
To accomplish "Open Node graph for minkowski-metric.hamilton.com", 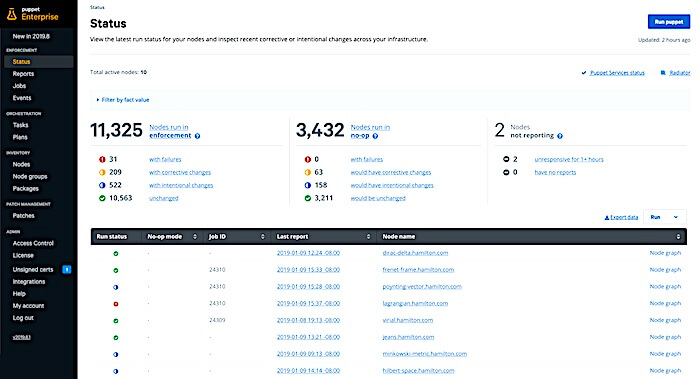I will [x=665, y=354].
